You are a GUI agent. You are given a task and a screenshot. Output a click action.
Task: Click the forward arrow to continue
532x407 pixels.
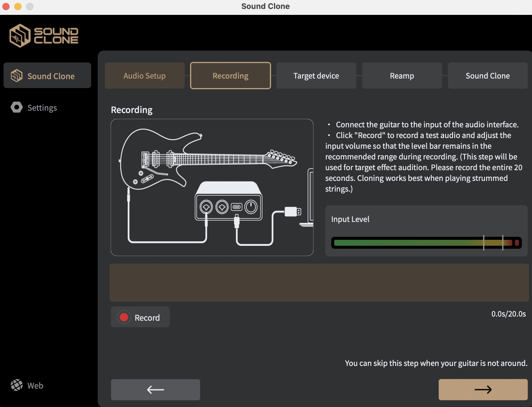point(483,389)
